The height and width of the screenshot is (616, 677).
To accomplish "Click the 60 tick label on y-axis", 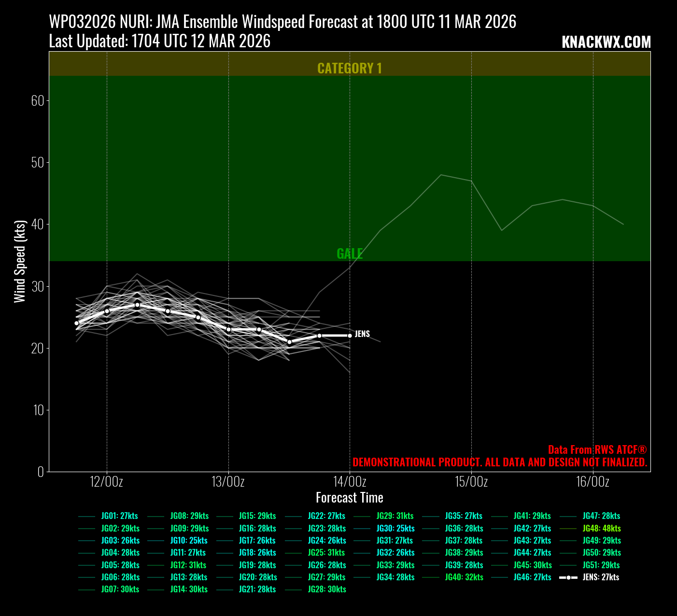I will pos(38,100).
